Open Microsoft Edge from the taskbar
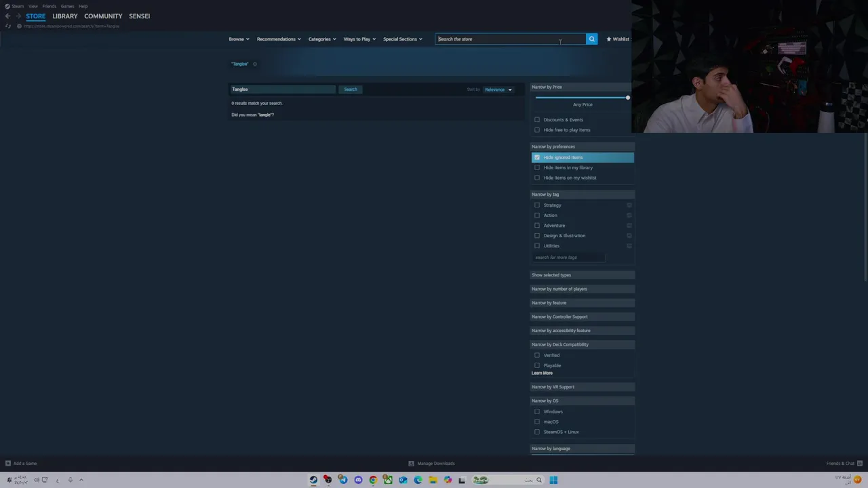This screenshot has width=868, height=488. pyautogui.click(x=418, y=480)
